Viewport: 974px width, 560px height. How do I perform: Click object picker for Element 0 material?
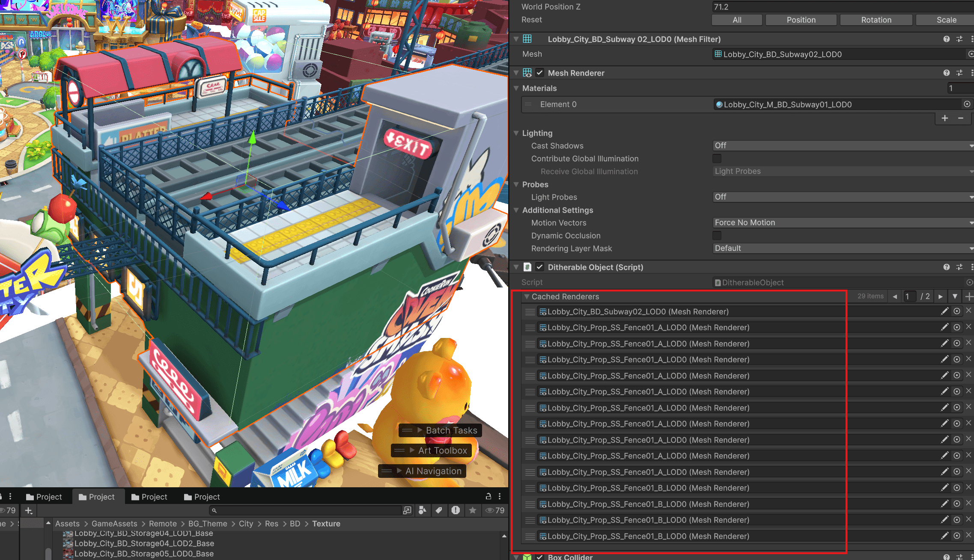coord(967,104)
